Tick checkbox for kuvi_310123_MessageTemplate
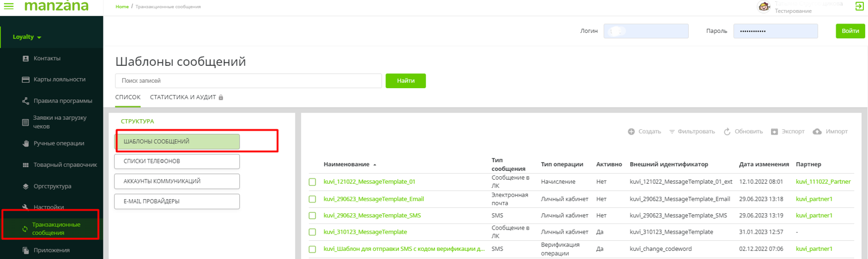868x259 pixels. pos(313,232)
